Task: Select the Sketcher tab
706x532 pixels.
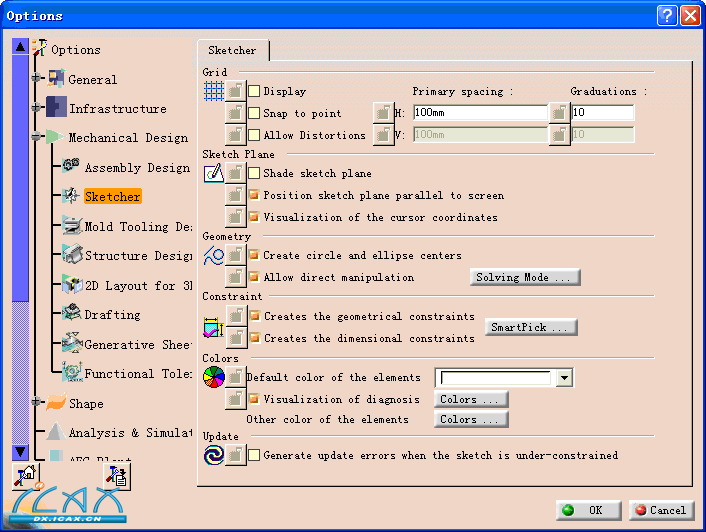Action: point(232,50)
